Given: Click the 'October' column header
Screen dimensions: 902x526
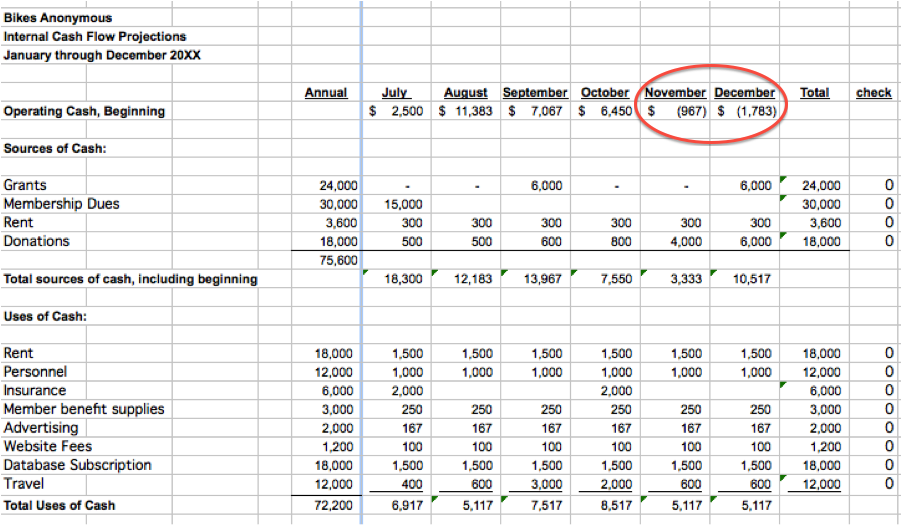Looking at the screenshot, I should click(605, 92).
